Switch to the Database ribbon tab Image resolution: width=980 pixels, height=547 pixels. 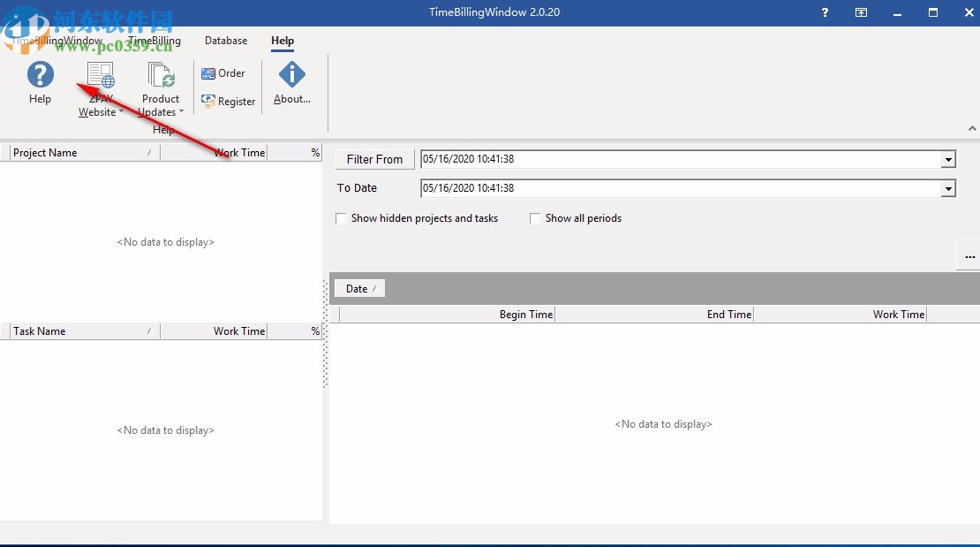(225, 41)
